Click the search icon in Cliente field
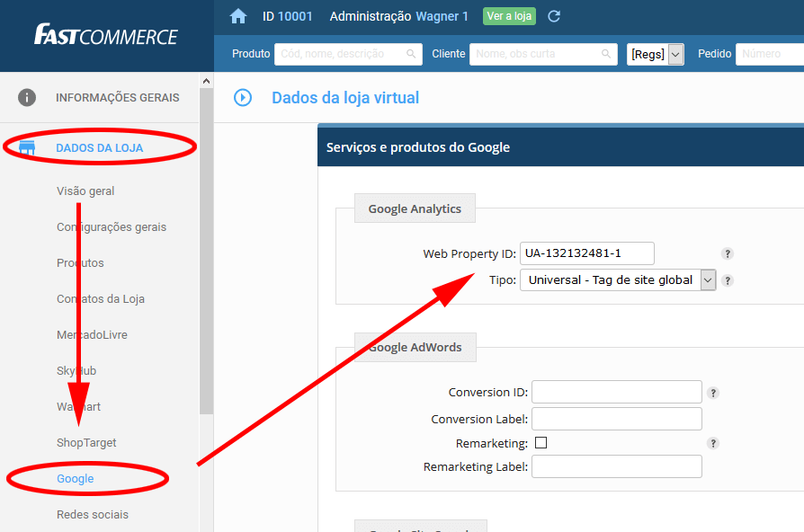The width and height of the screenshot is (804, 532). (606, 54)
